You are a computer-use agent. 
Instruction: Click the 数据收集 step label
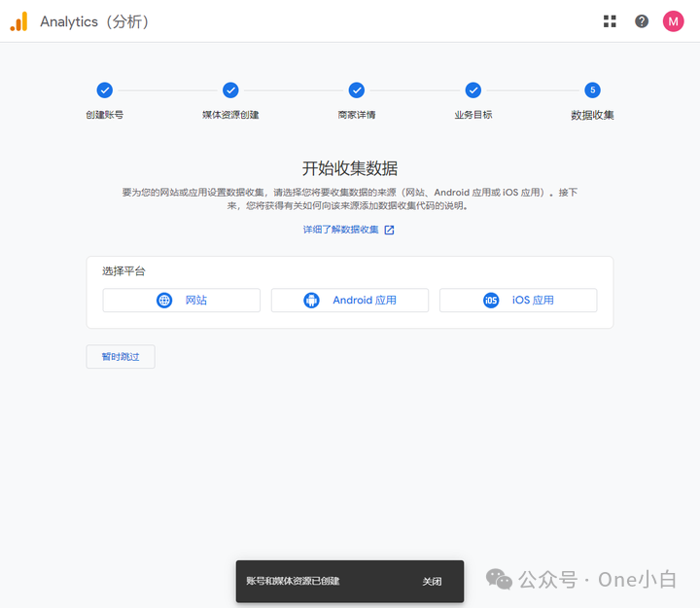(x=592, y=115)
